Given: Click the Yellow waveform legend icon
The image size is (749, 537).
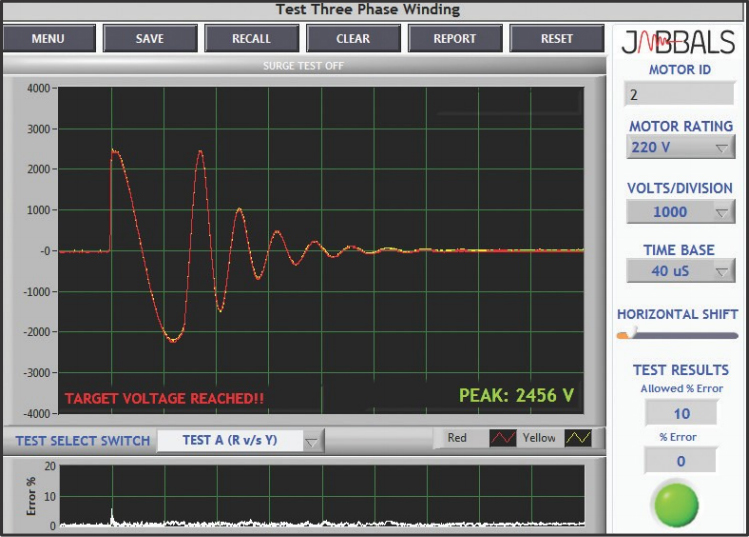Looking at the screenshot, I should click(x=578, y=438).
